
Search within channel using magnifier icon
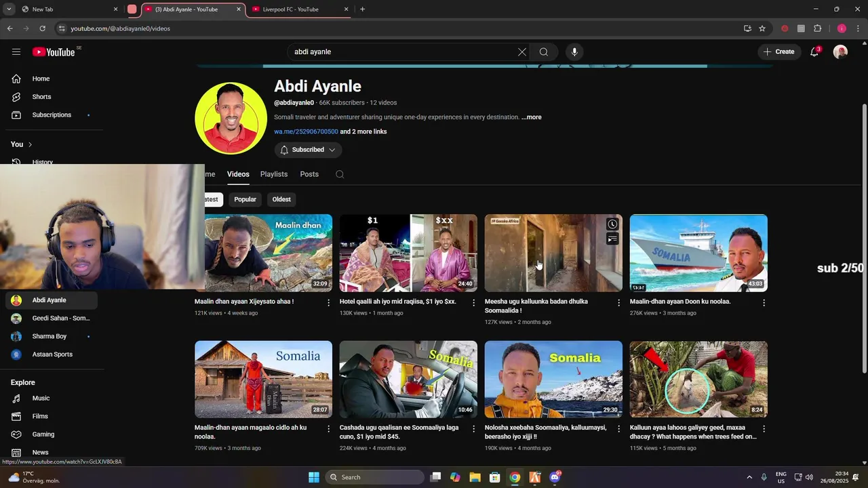340,174
